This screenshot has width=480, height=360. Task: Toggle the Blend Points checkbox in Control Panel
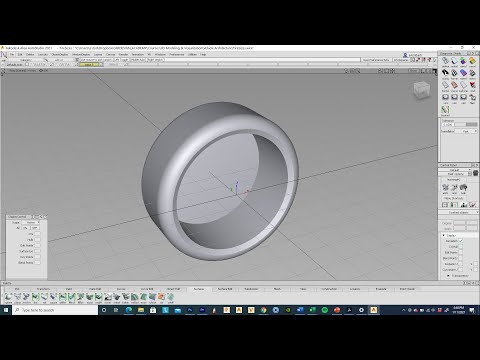point(461,258)
